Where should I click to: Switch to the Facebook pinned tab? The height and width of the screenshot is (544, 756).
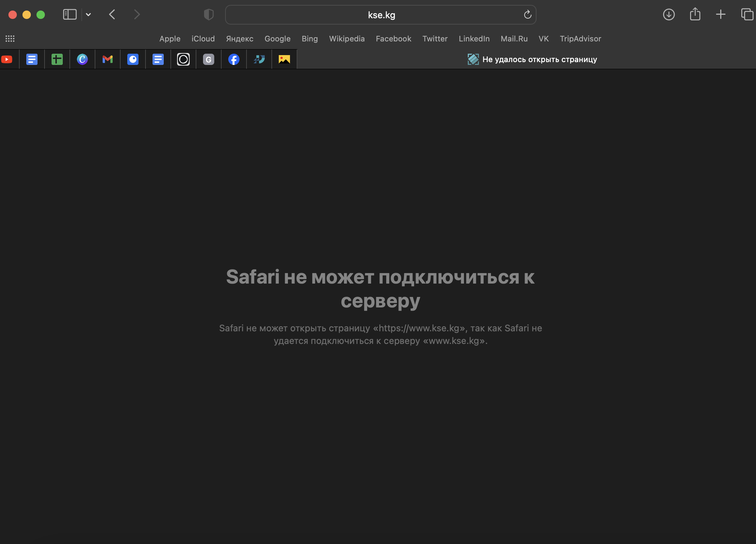(x=234, y=59)
